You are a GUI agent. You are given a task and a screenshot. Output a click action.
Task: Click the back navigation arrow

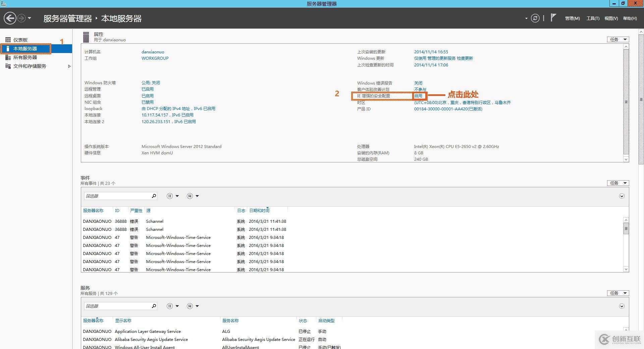pyautogui.click(x=10, y=18)
